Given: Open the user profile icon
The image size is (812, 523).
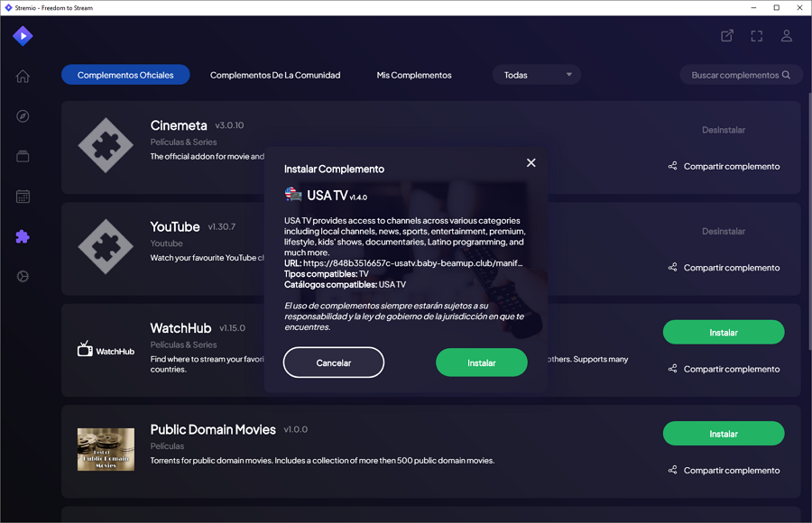Looking at the screenshot, I should (787, 36).
